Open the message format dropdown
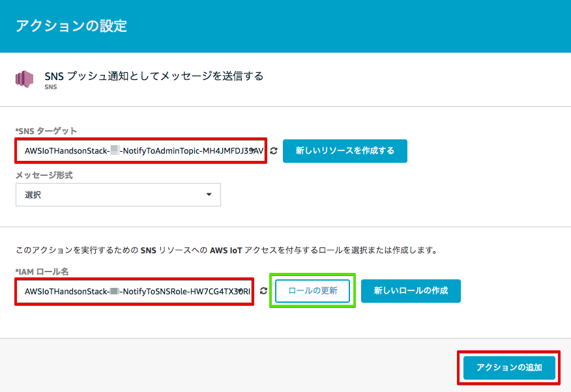The width and height of the screenshot is (571, 392). click(x=118, y=195)
